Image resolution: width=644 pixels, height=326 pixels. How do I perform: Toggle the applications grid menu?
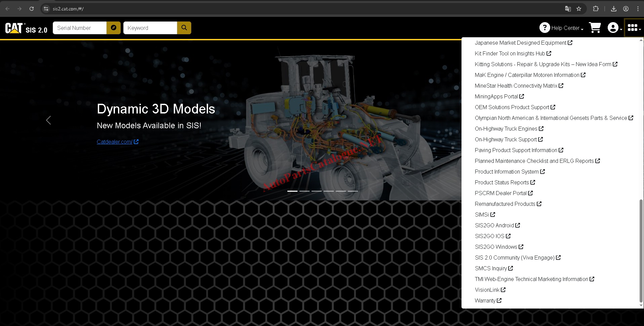(634, 28)
